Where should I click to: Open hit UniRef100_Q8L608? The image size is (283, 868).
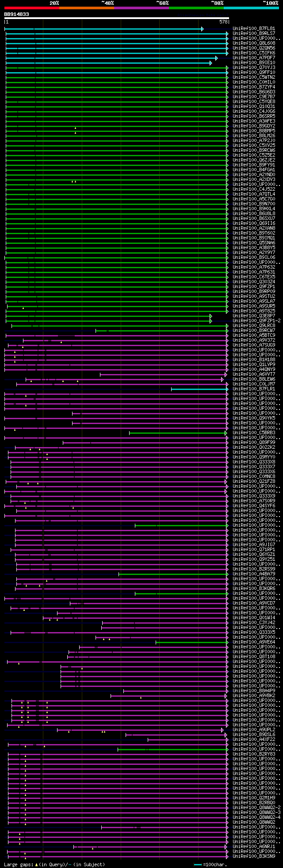pyautogui.click(x=254, y=43)
